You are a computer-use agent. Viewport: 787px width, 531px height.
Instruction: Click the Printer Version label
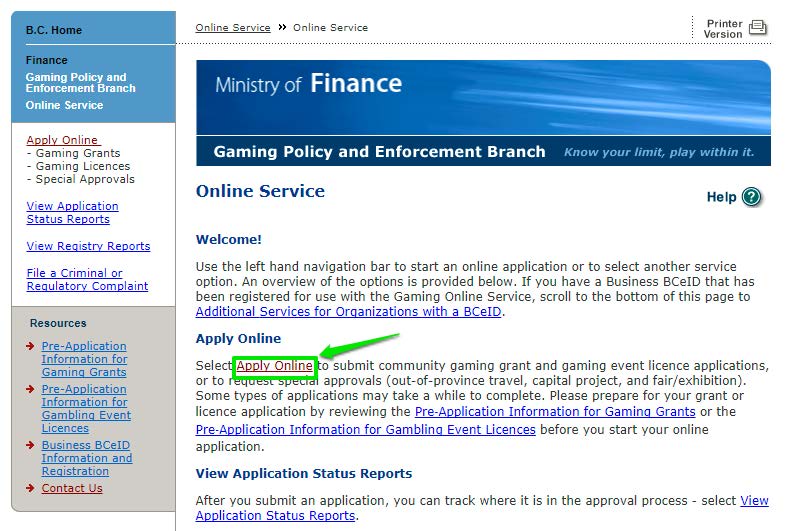click(723, 29)
